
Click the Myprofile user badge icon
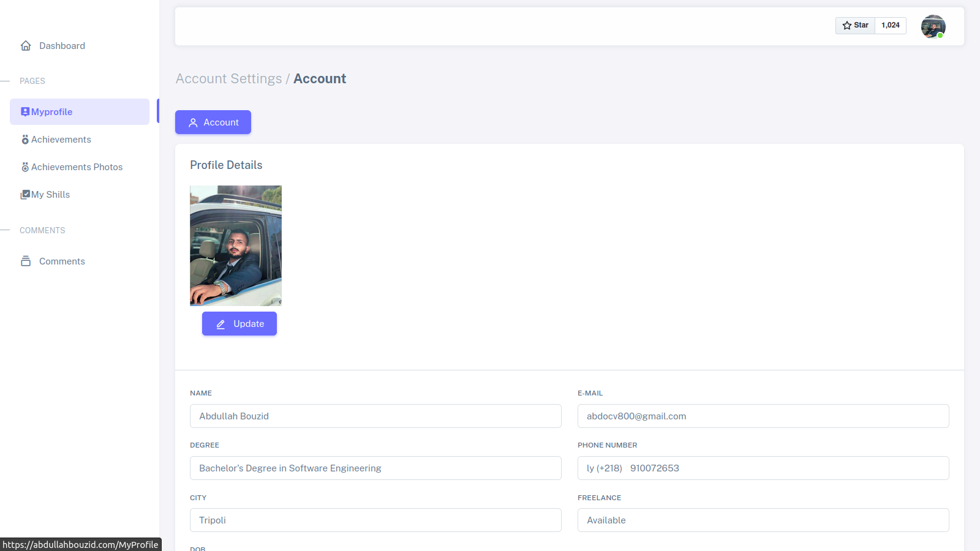click(25, 112)
